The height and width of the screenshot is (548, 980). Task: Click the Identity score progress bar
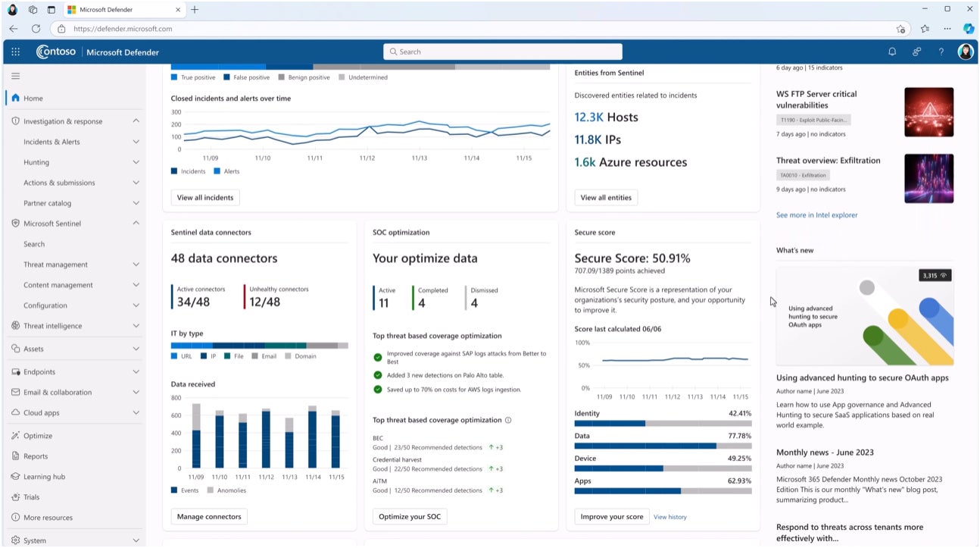[x=663, y=424]
